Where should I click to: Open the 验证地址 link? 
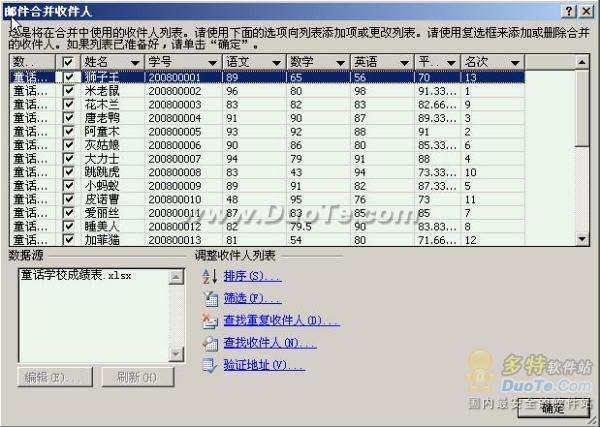point(264,365)
